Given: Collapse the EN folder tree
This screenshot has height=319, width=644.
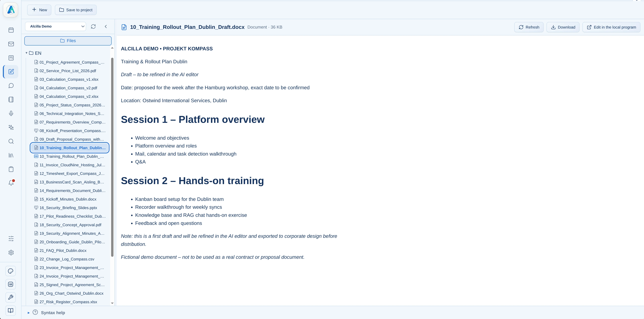Looking at the screenshot, I should [x=27, y=53].
